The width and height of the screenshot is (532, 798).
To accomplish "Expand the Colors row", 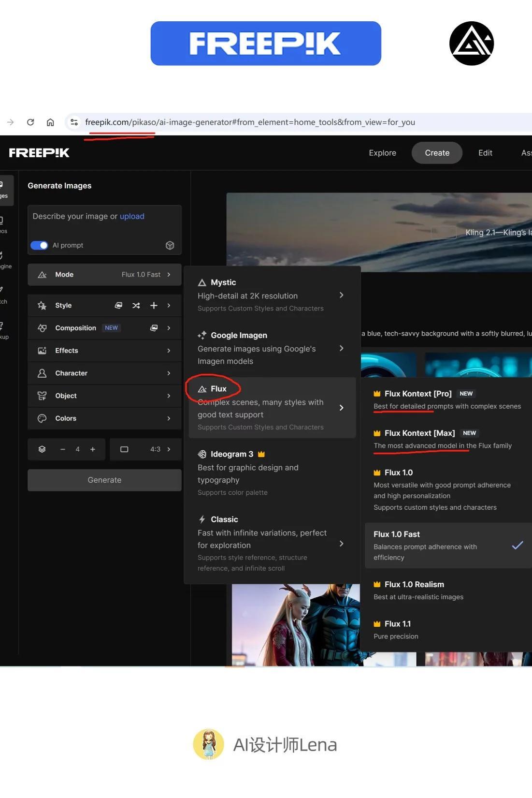I will pos(104,418).
